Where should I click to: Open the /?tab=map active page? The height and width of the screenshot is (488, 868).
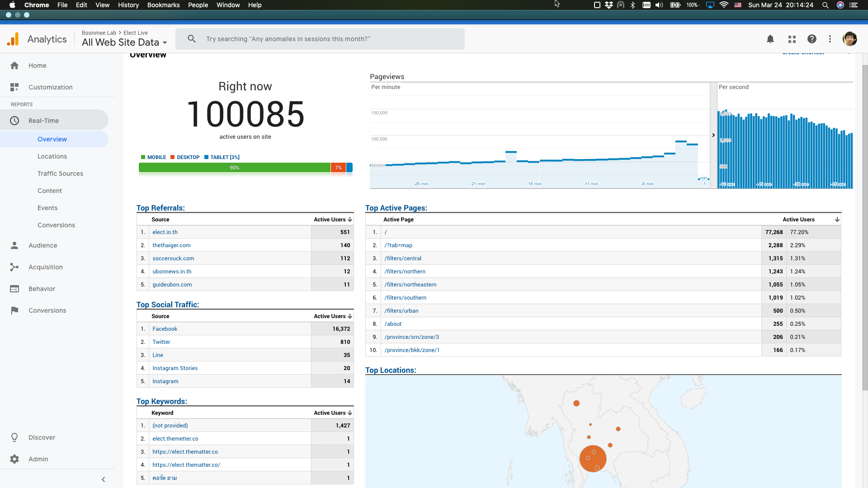398,245
